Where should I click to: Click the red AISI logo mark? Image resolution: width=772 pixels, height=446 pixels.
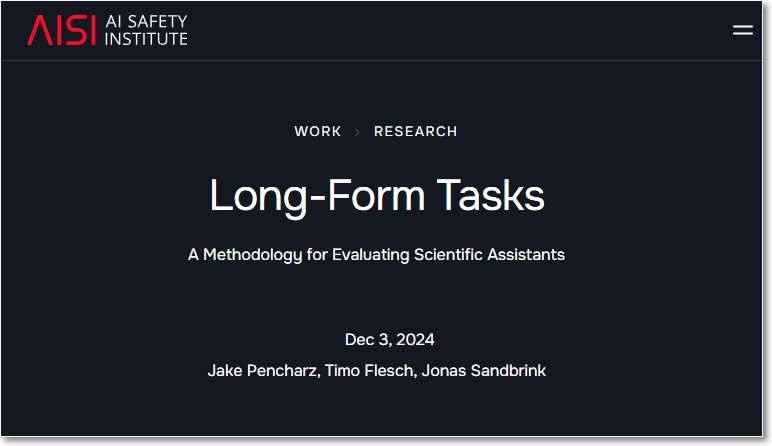tap(62, 30)
